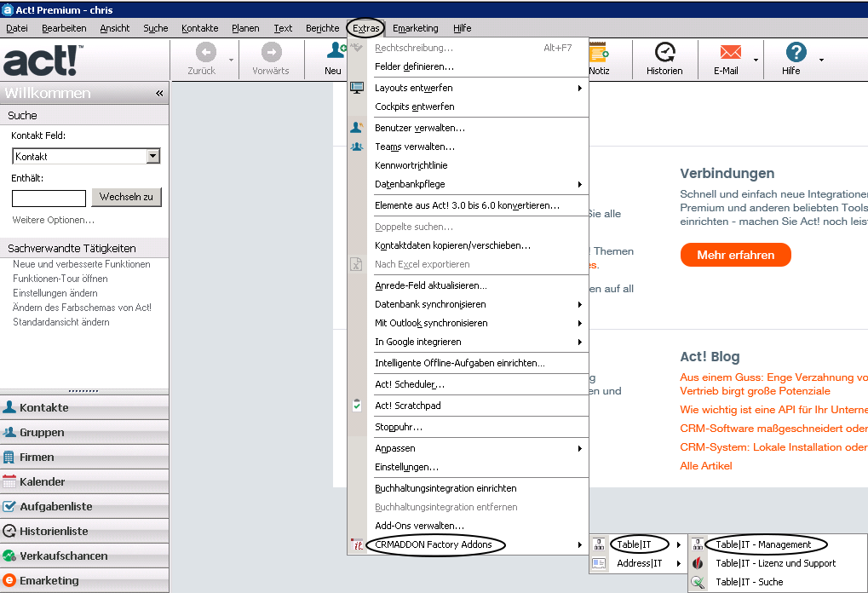This screenshot has height=593, width=868.
Task: Click the CRMADDON Factory Addons icon
Action: click(x=358, y=544)
